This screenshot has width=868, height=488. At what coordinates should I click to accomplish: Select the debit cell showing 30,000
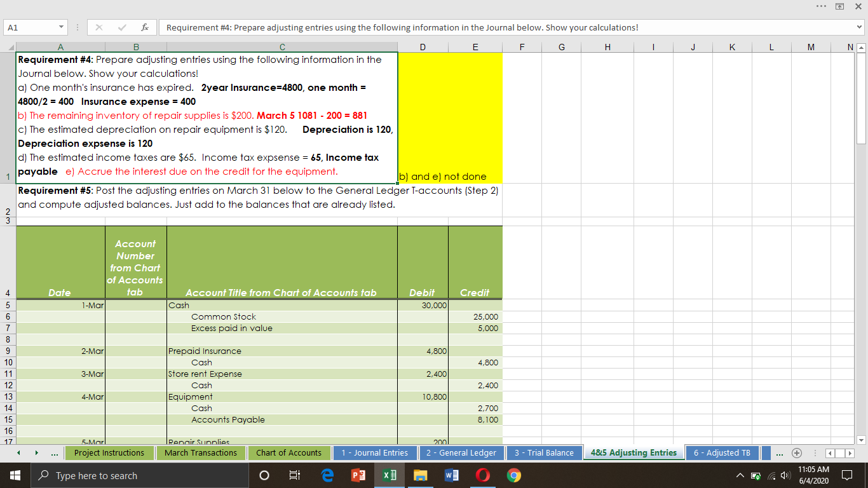point(423,305)
